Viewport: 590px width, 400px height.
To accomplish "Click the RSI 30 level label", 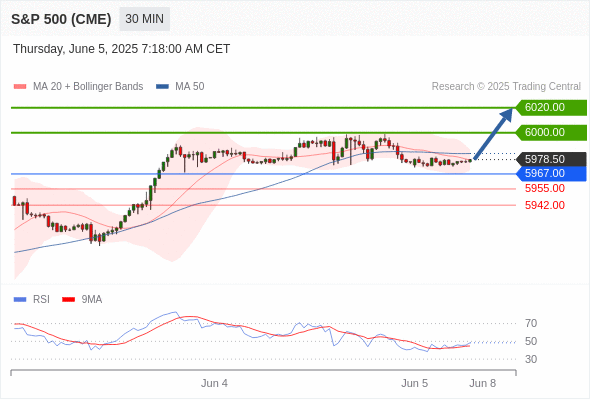I will [x=531, y=359].
